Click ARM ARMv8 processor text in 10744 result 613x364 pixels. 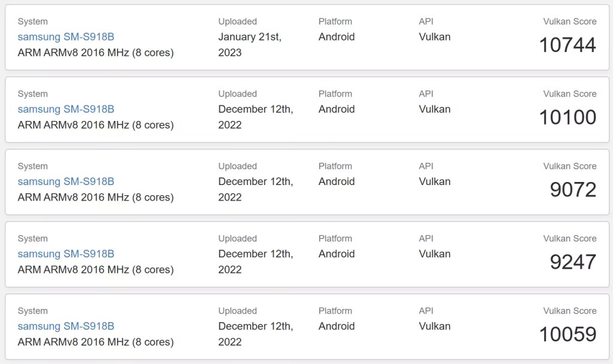coord(96,52)
